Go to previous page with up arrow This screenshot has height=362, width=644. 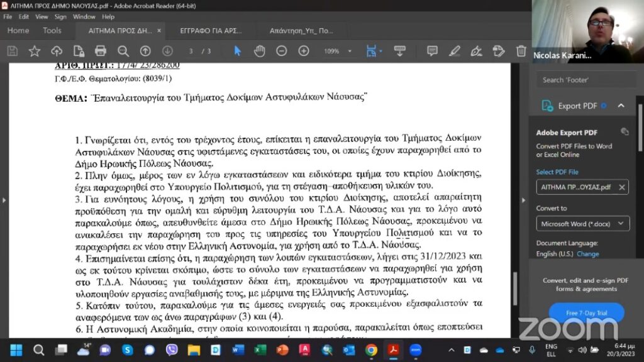pos(145,51)
